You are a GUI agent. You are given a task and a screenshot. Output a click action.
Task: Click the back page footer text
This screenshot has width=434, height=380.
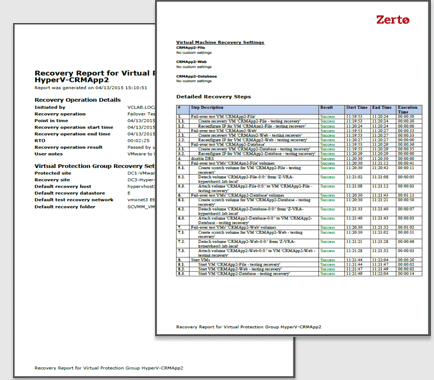click(x=109, y=368)
